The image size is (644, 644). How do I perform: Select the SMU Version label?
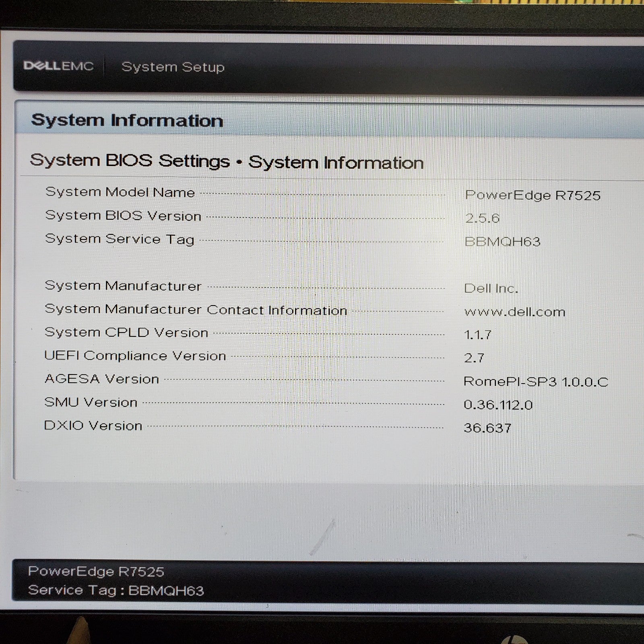point(91,402)
